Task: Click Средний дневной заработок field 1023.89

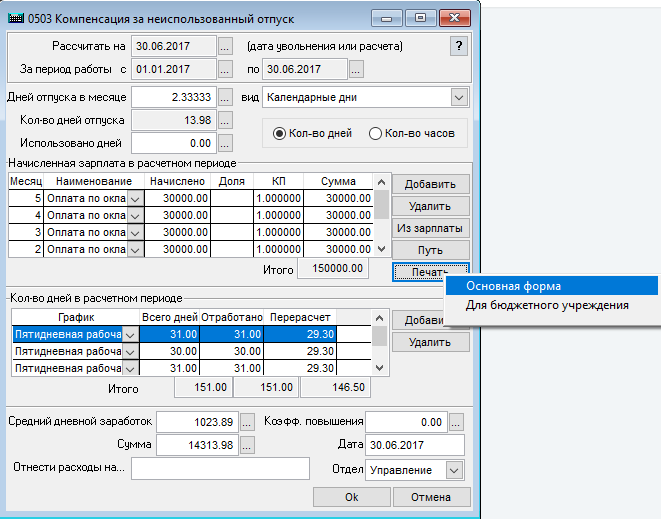Action: point(197,422)
